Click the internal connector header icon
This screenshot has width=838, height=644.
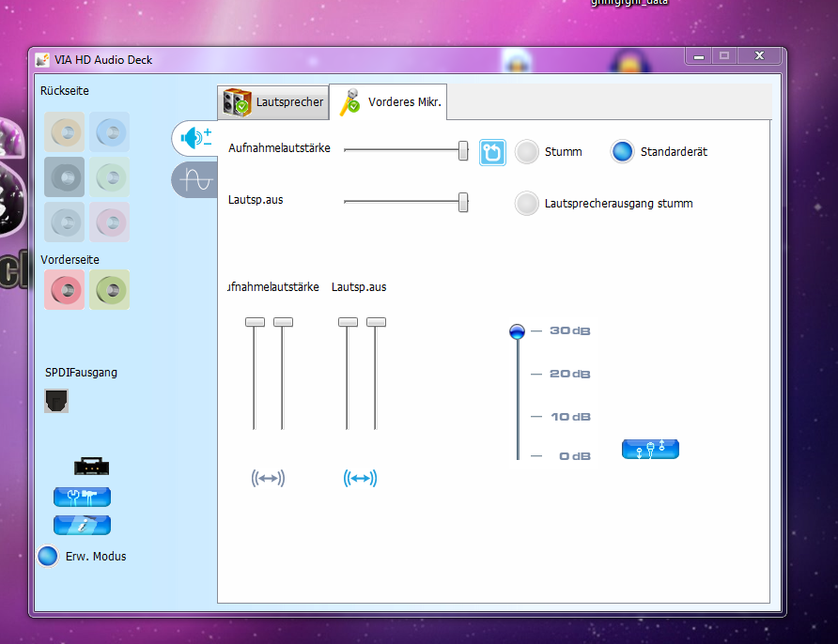click(91, 467)
